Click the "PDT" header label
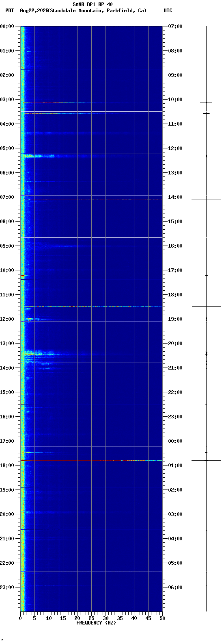The height and width of the screenshot is (644, 224). click(x=9, y=11)
